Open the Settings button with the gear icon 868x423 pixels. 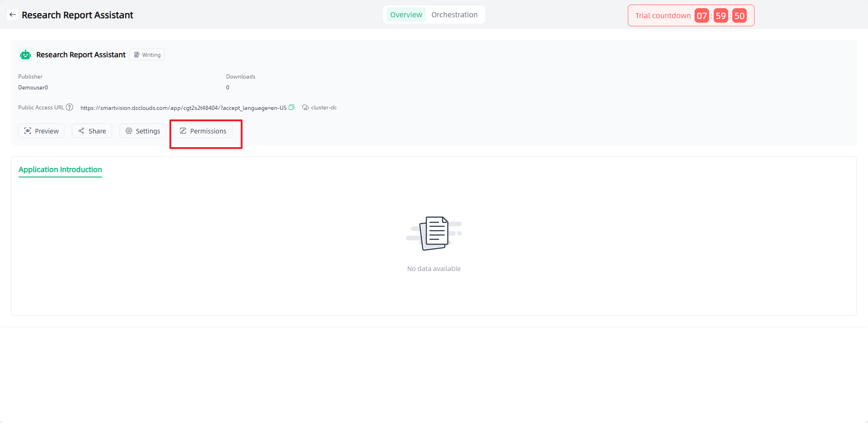143,131
